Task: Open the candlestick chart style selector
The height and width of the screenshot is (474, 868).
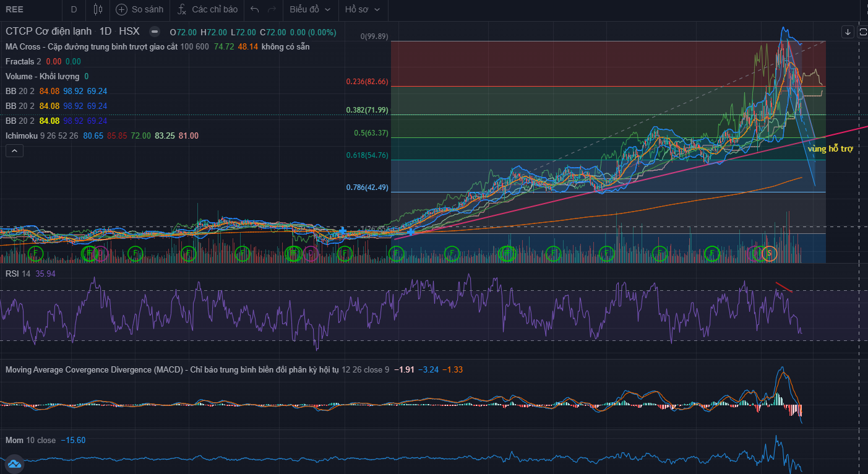Action: pos(98,9)
